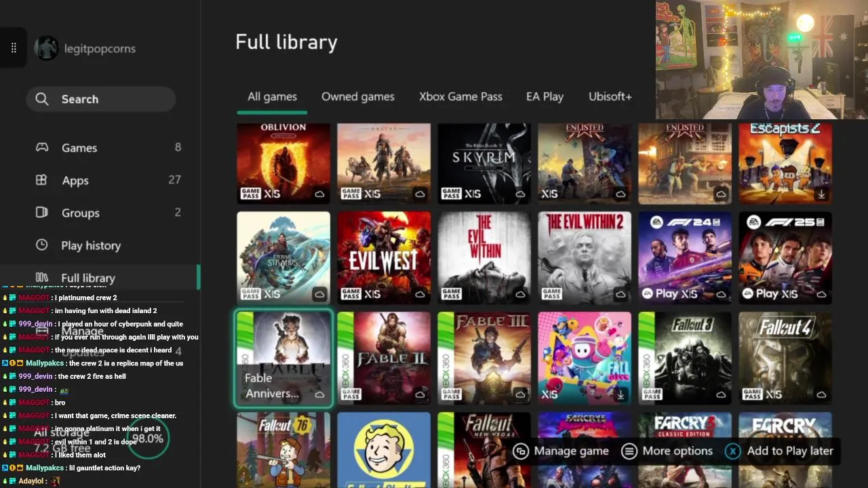Viewport: 868px width, 488px height.
Task: Open the Fallout 4 game tile
Action: pos(785,358)
